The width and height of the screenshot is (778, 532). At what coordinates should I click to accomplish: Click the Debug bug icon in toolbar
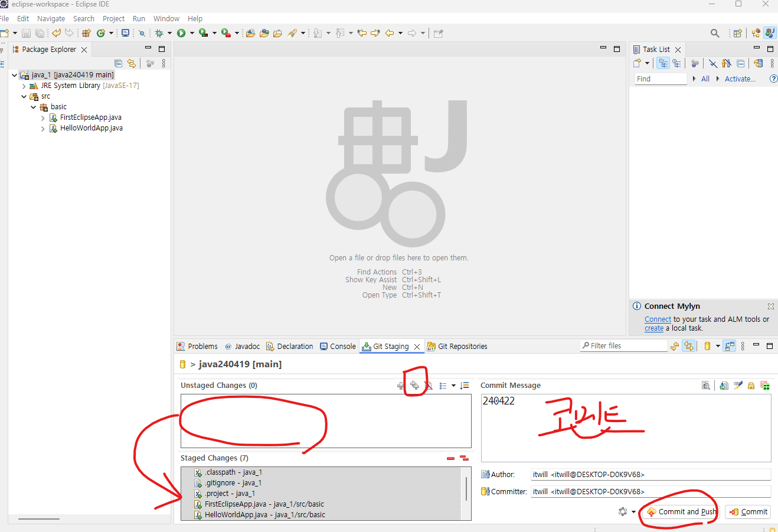tap(159, 33)
